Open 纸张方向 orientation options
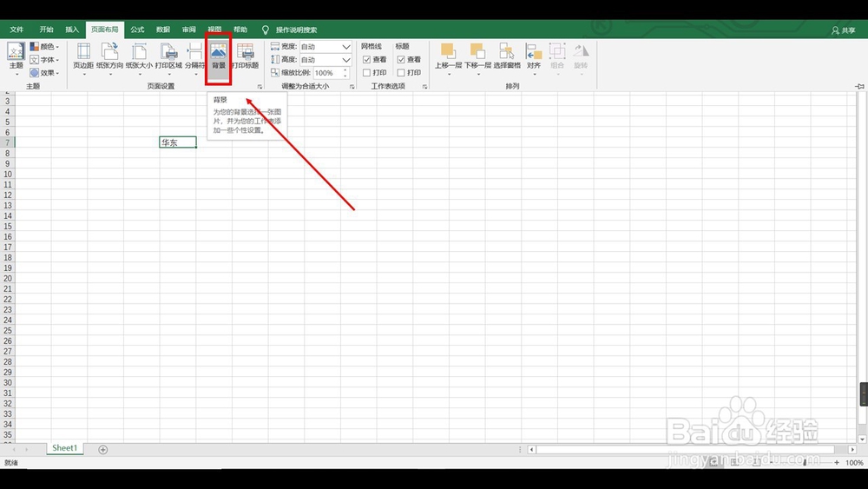The image size is (868, 489). tap(109, 57)
